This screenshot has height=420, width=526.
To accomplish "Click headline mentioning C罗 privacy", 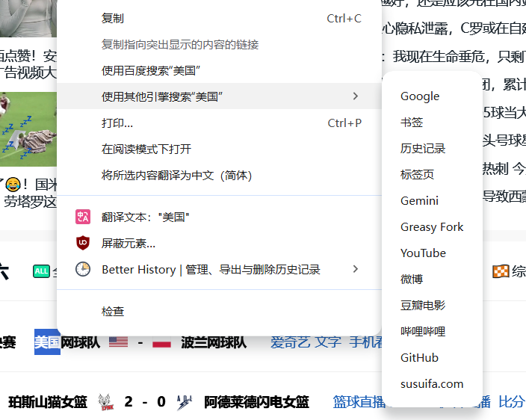I will coord(454,28).
